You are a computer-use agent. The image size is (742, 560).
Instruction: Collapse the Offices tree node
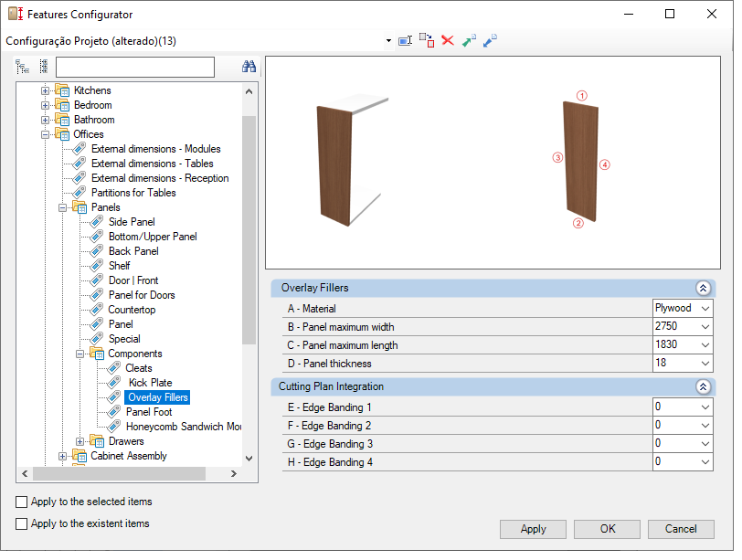45,134
